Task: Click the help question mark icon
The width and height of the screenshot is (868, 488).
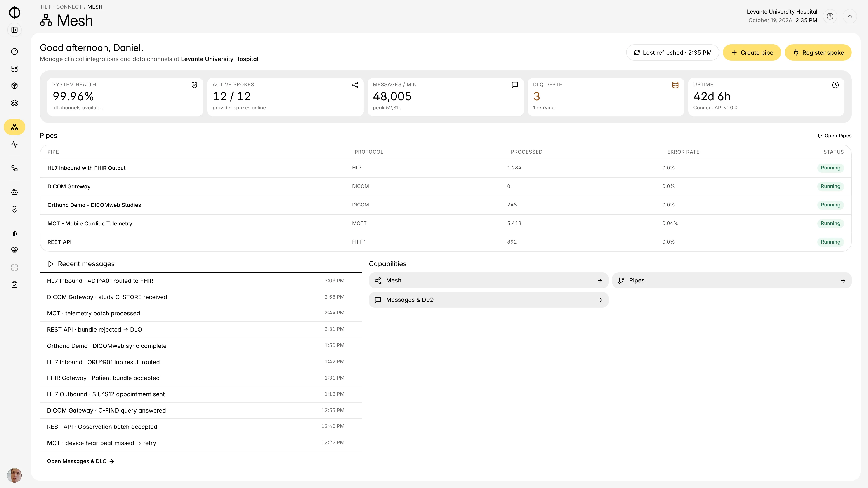Action: coord(830,16)
